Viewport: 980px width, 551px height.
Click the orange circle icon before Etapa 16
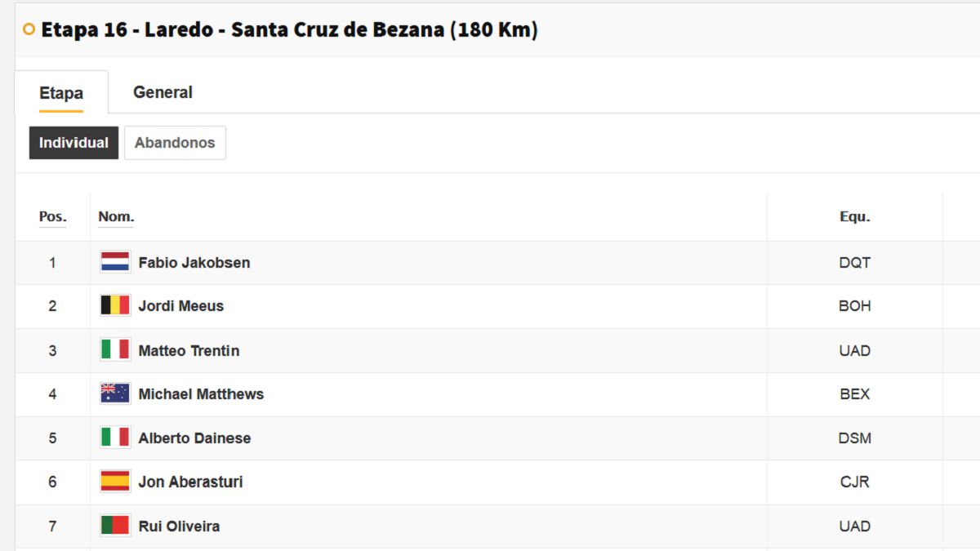point(29,29)
